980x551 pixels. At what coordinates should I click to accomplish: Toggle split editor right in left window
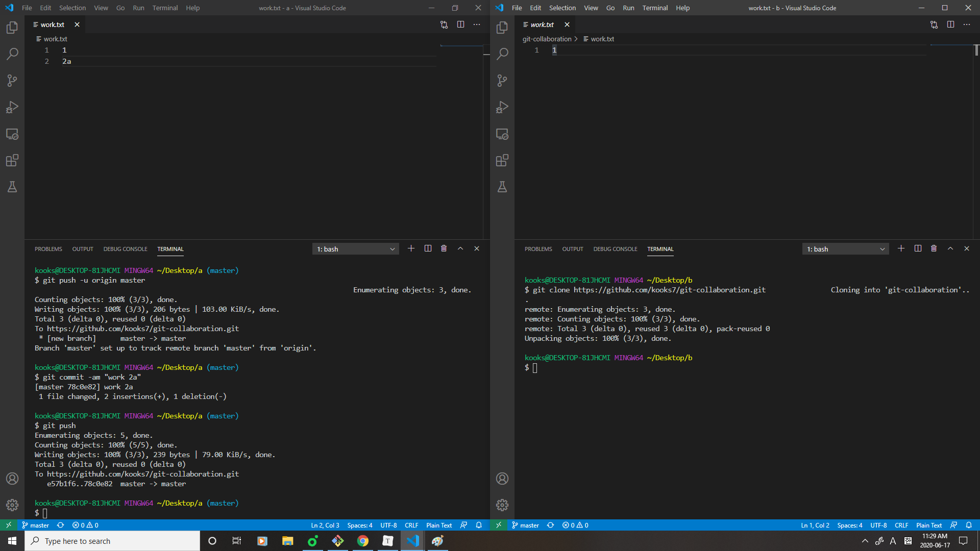(x=460, y=24)
